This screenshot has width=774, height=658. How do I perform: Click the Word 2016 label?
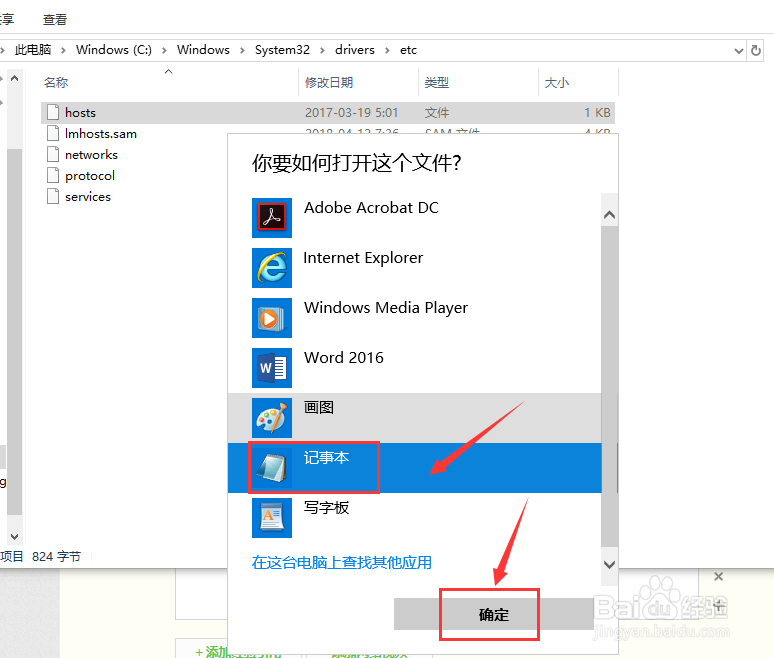point(344,357)
